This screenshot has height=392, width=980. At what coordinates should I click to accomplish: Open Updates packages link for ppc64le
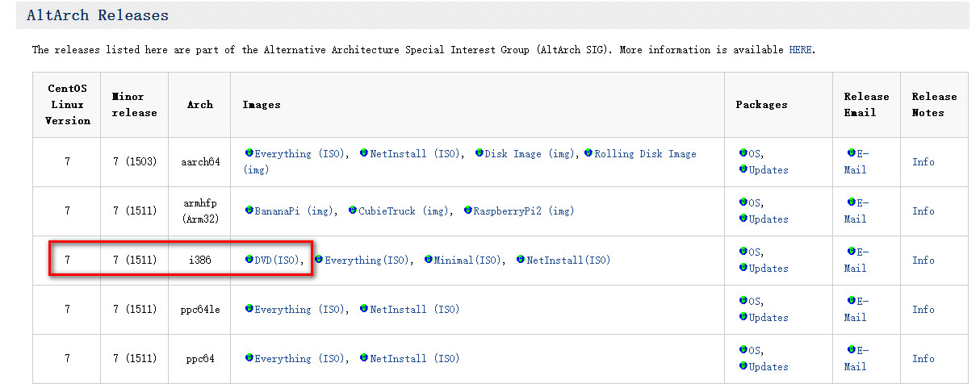click(x=769, y=318)
